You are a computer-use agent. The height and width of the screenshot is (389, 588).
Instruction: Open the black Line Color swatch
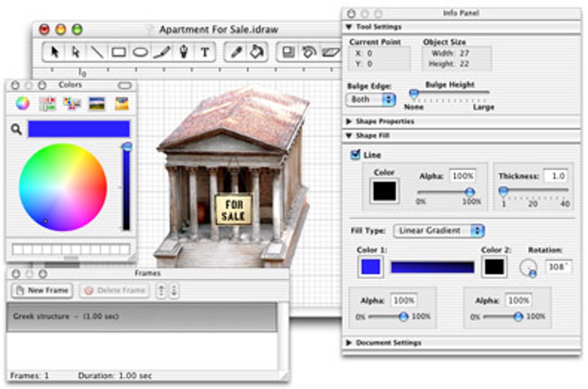point(384,191)
